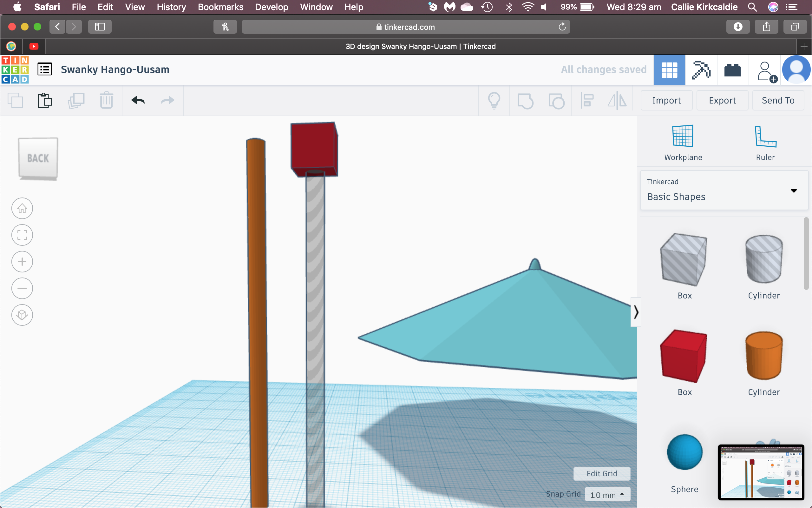Open the View menu
This screenshot has width=812, height=508.
pyautogui.click(x=134, y=7)
